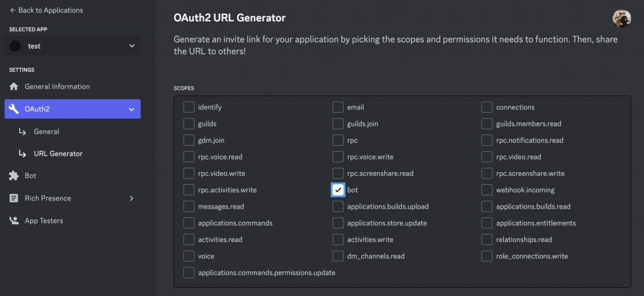Screen dimensions: 644x296
Task: Check the identify scope box
Action: [x=189, y=107]
